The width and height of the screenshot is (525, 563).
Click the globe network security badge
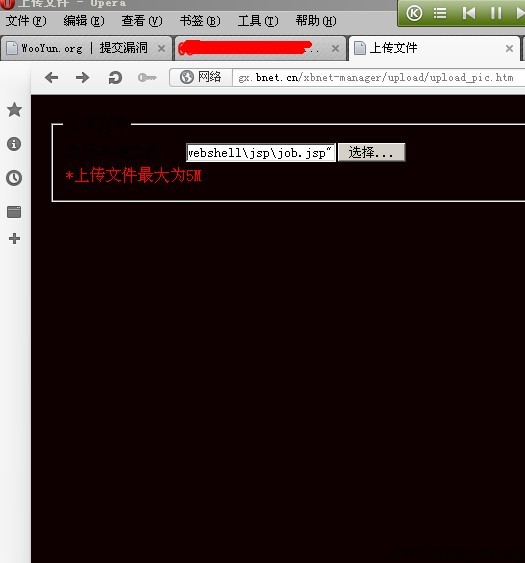[x=187, y=77]
